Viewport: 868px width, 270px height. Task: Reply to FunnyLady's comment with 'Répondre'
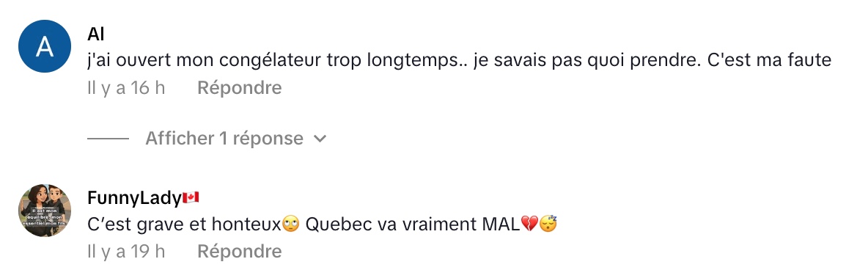(x=240, y=251)
